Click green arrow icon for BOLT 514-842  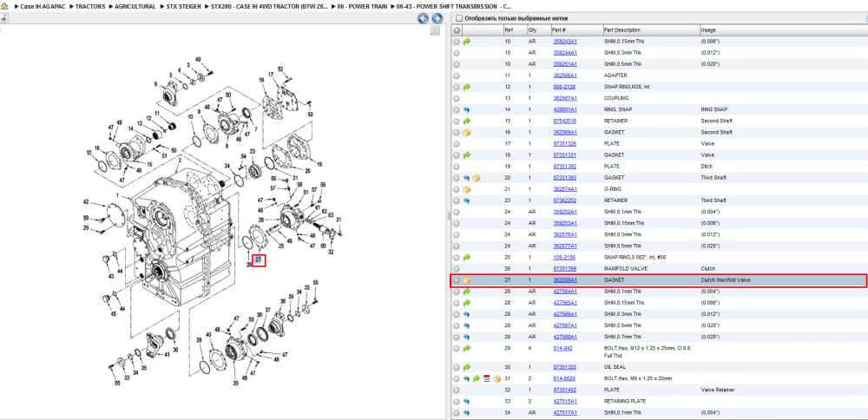click(x=467, y=348)
